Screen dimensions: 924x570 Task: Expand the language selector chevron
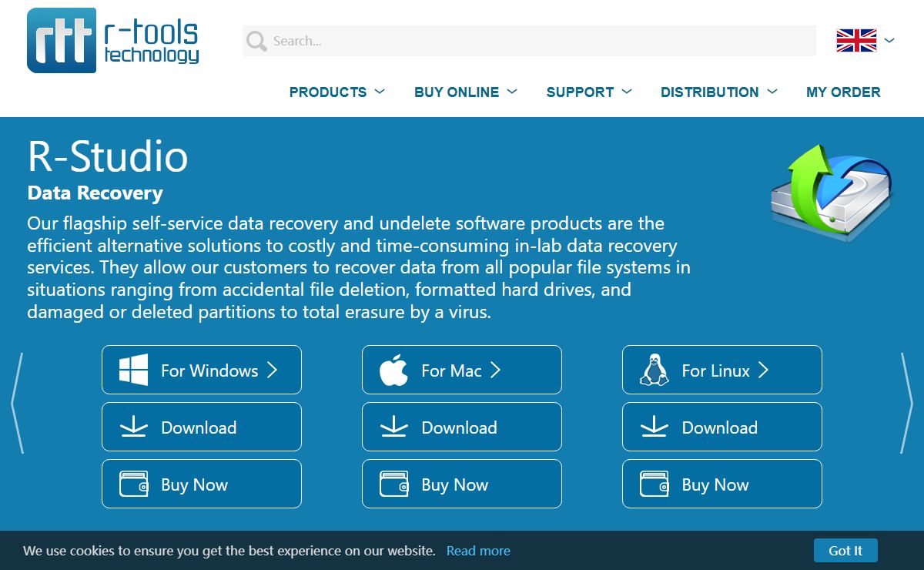click(889, 40)
